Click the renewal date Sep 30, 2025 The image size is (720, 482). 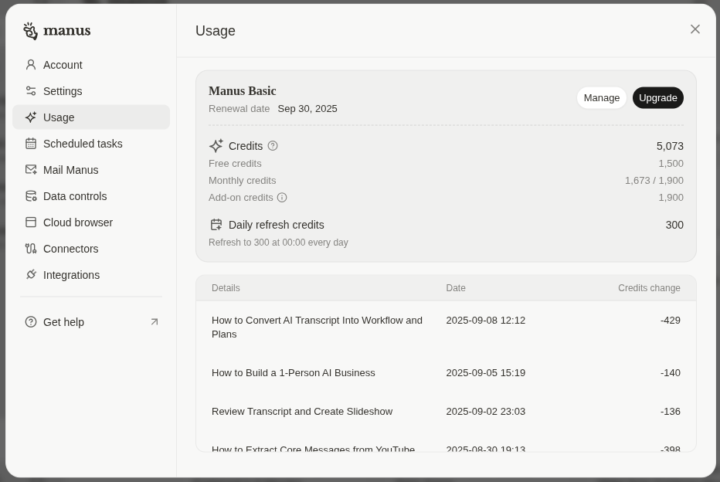(307, 109)
